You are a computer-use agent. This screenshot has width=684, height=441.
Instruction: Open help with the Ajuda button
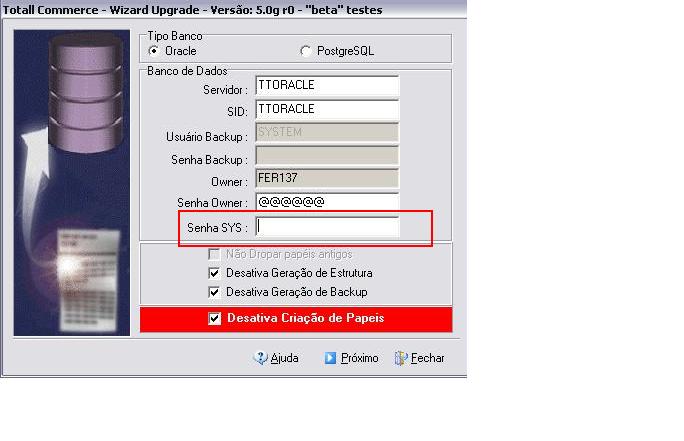(277, 358)
